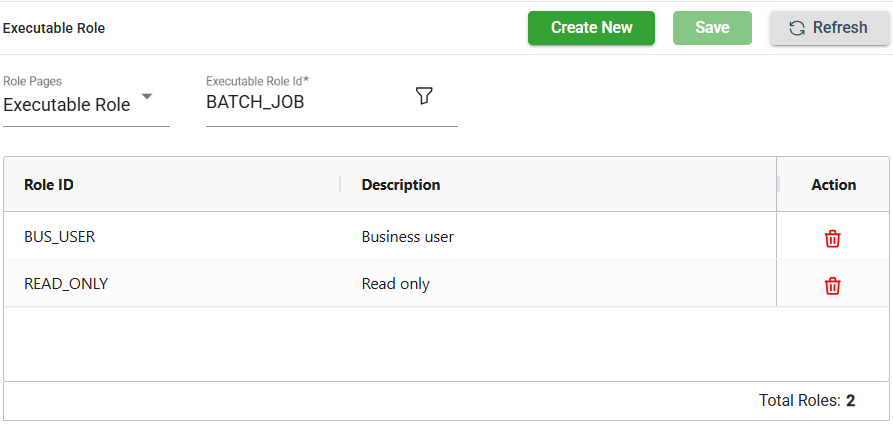This screenshot has height=425, width=893.
Task: Sort by Description column header
Action: pos(400,185)
